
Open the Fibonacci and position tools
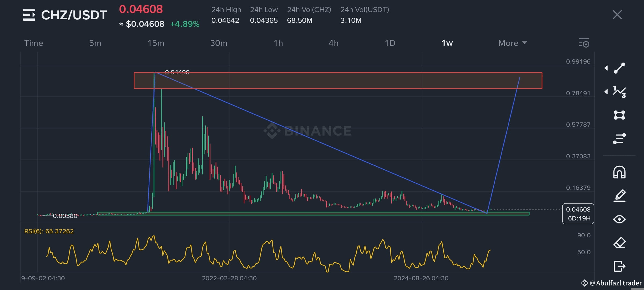click(x=619, y=139)
